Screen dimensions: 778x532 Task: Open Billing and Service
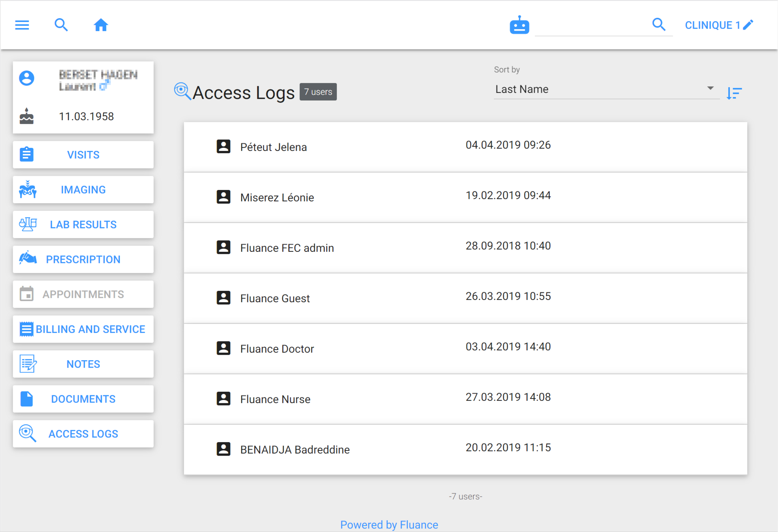coord(83,329)
